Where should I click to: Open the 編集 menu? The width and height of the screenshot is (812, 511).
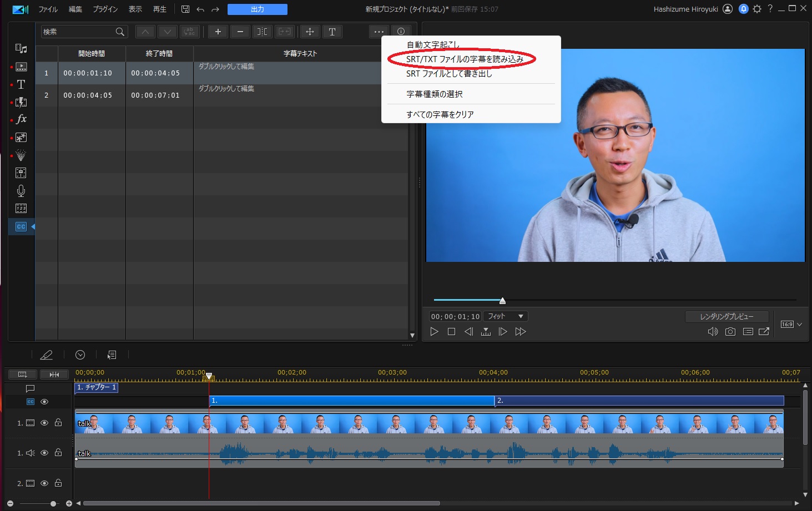click(x=75, y=9)
